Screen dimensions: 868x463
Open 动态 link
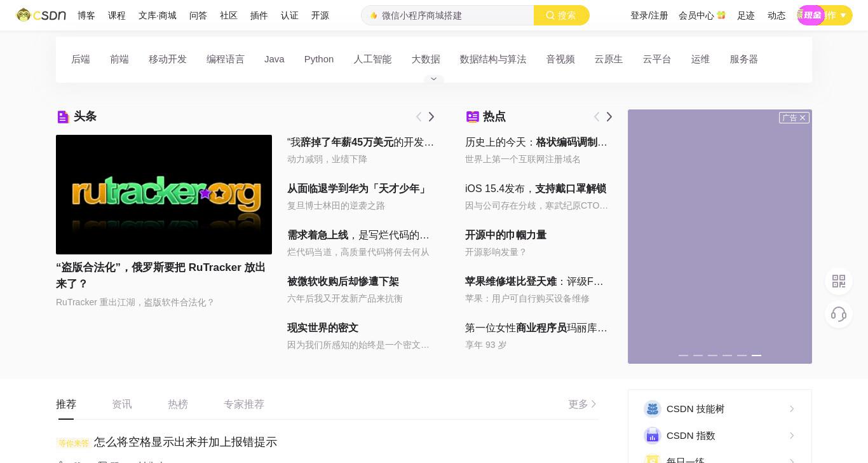pyautogui.click(x=776, y=15)
